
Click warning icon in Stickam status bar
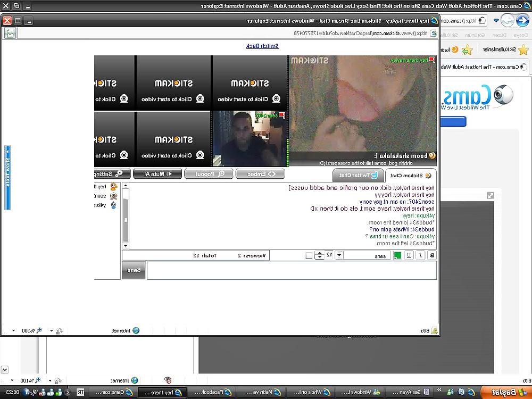434,330
